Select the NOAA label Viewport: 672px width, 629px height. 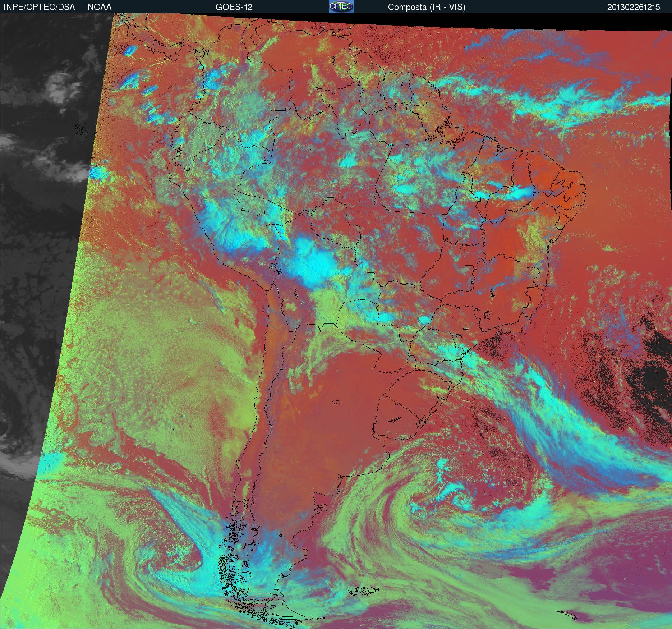click(x=100, y=7)
